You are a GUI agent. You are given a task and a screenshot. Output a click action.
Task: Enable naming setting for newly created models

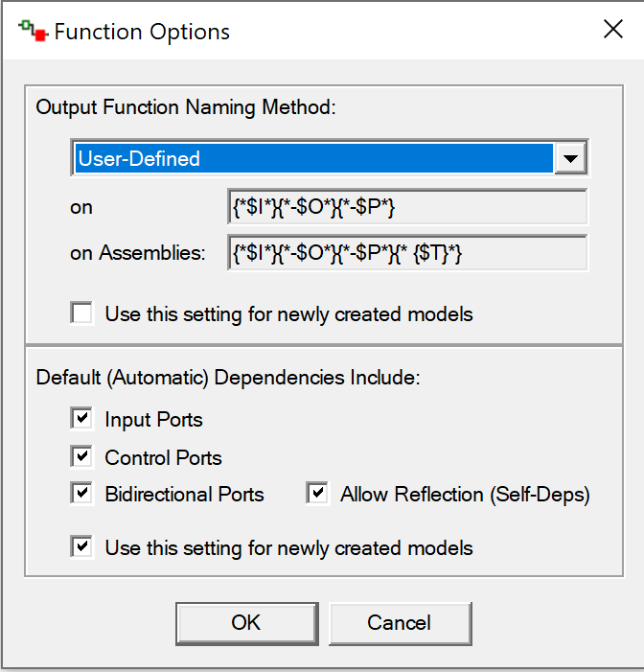click(81, 313)
